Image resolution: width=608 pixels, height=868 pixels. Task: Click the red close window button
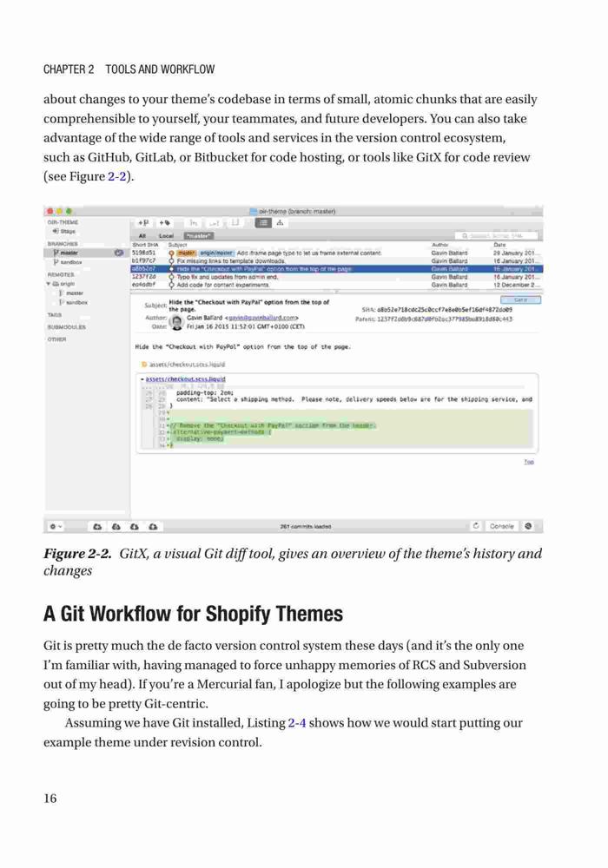[x=50, y=211]
